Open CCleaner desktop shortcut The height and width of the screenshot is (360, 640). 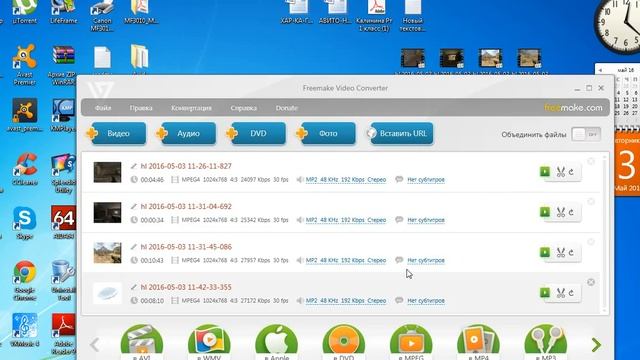coord(24,169)
